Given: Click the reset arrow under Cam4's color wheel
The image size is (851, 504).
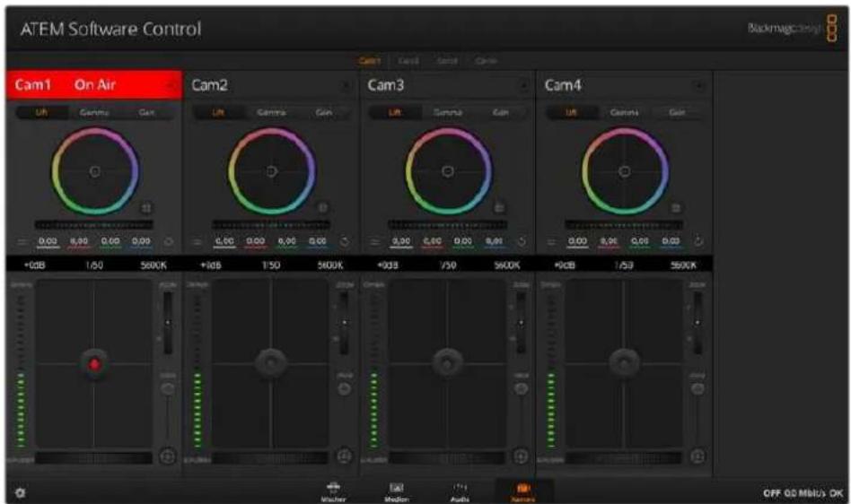Looking at the screenshot, I should tap(698, 241).
